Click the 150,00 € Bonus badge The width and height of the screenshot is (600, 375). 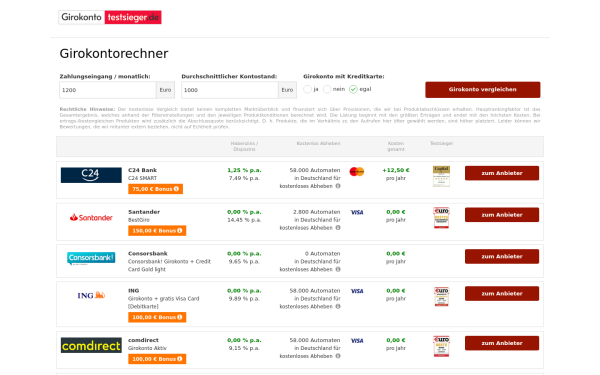157,231
